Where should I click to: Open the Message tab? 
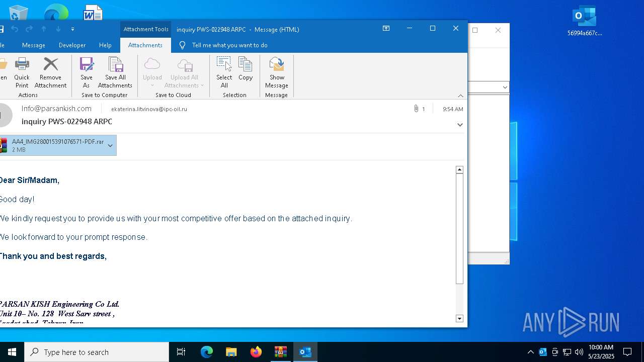tap(34, 45)
